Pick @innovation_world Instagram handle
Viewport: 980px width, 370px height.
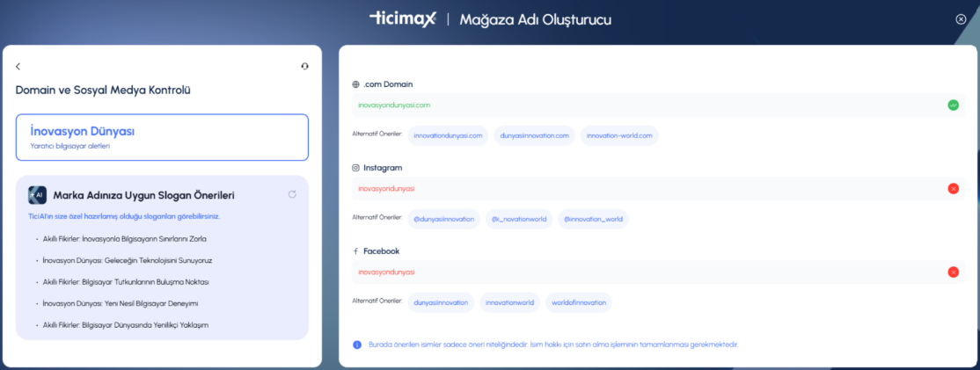click(592, 219)
